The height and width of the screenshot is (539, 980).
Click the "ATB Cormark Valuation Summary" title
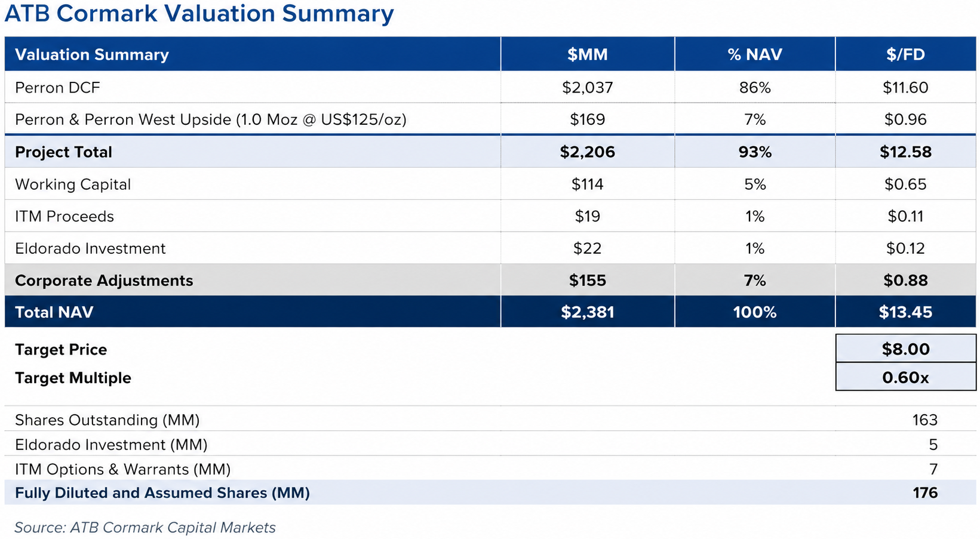pyautogui.click(x=199, y=13)
